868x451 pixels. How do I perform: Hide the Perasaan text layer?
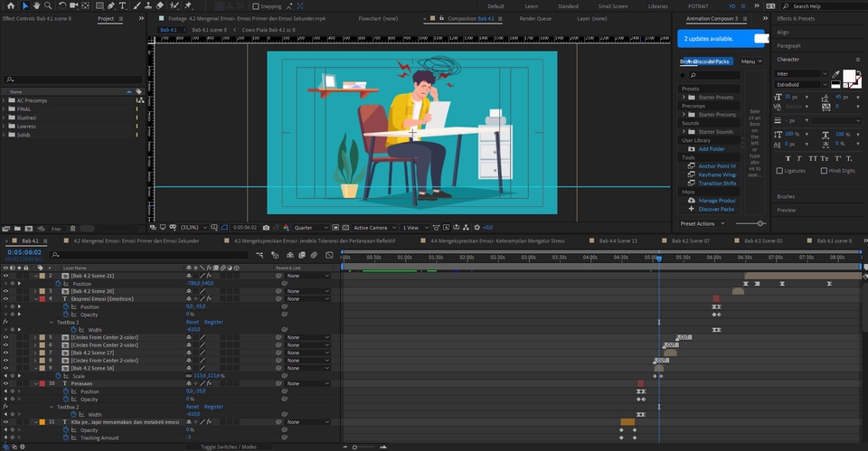[x=5, y=383]
